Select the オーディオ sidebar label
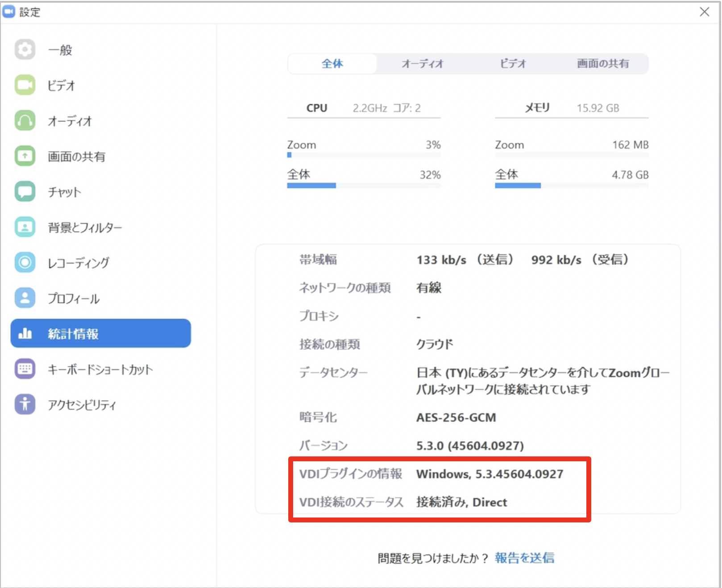This screenshot has height=588, width=722. (70, 121)
